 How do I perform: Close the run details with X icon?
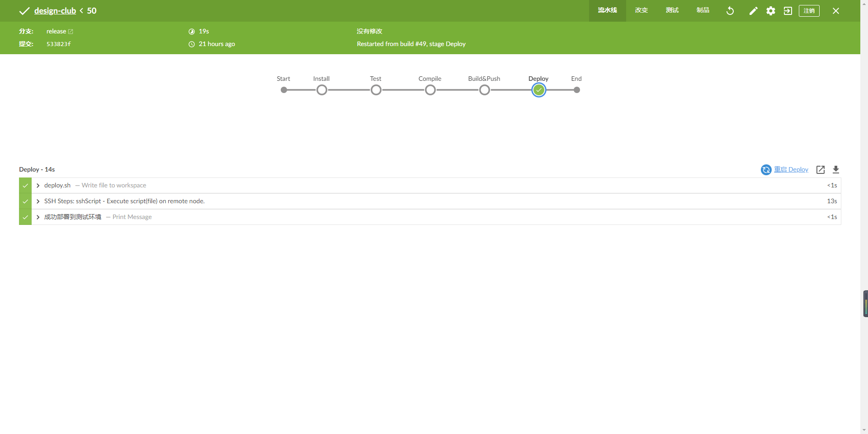click(x=836, y=11)
